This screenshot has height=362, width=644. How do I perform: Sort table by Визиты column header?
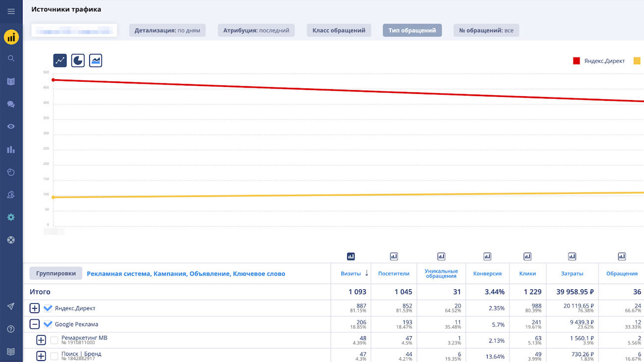coord(351,273)
